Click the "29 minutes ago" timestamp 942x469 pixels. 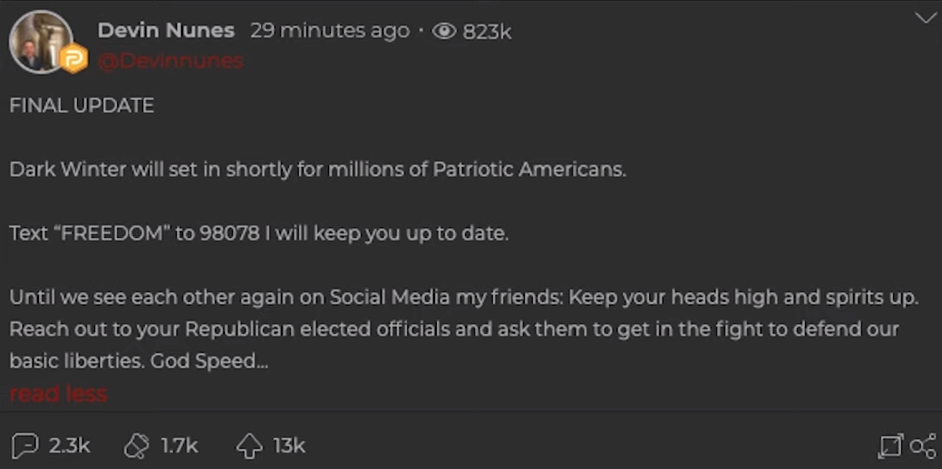pyautogui.click(x=329, y=31)
